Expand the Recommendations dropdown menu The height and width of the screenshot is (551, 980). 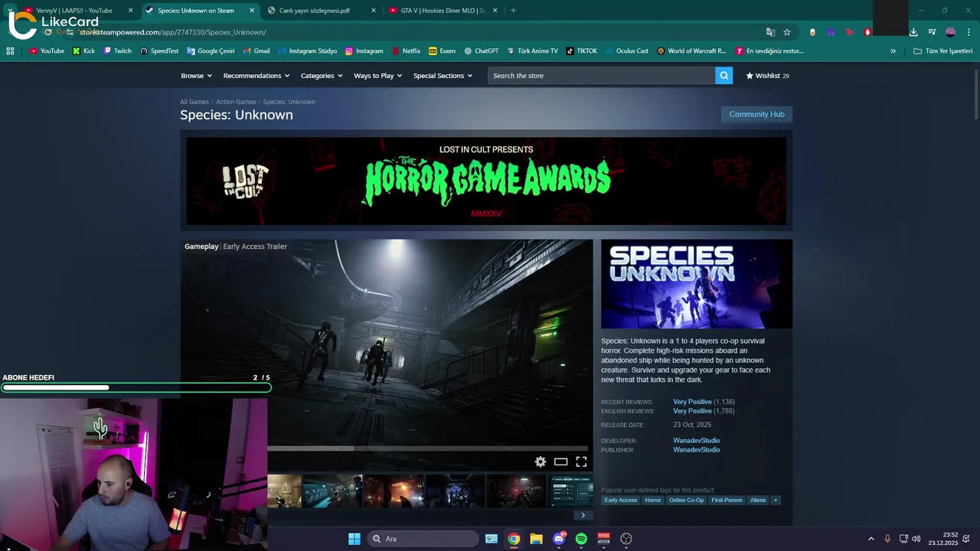click(256, 76)
